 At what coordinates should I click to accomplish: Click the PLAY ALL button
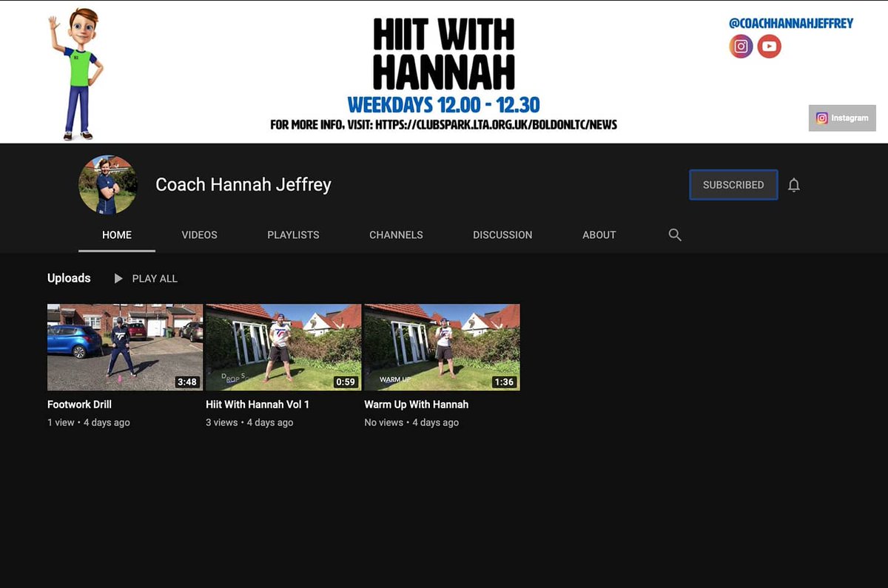point(146,279)
